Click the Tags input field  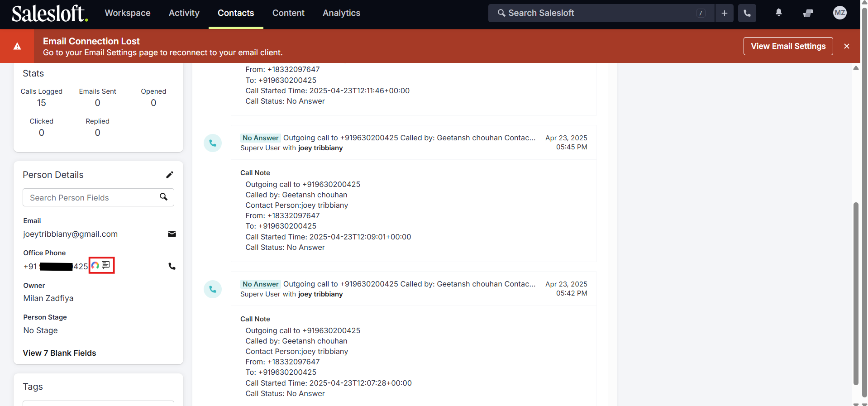[98, 403]
